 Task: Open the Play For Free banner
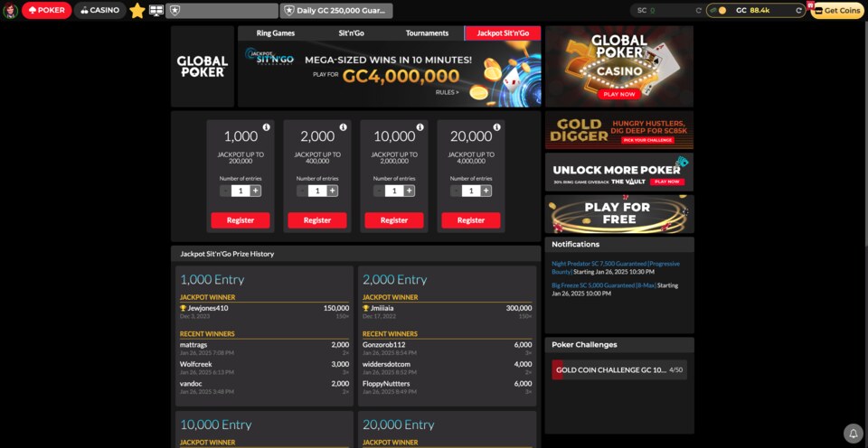coord(618,214)
